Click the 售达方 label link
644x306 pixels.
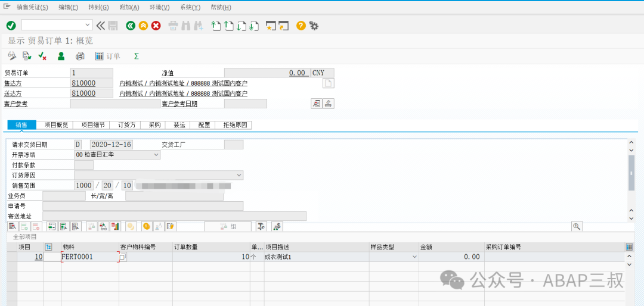(x=13, y=83)
